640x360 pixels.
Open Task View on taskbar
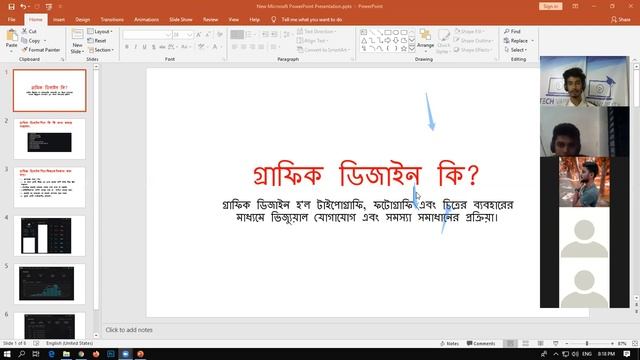click(x=36, y=354)
